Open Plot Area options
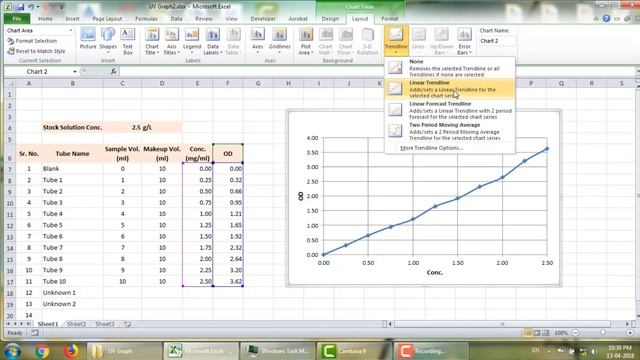Image resolution: width=640 pixels, height=360 pixels. pyautogui.click(x=306, y=41)
